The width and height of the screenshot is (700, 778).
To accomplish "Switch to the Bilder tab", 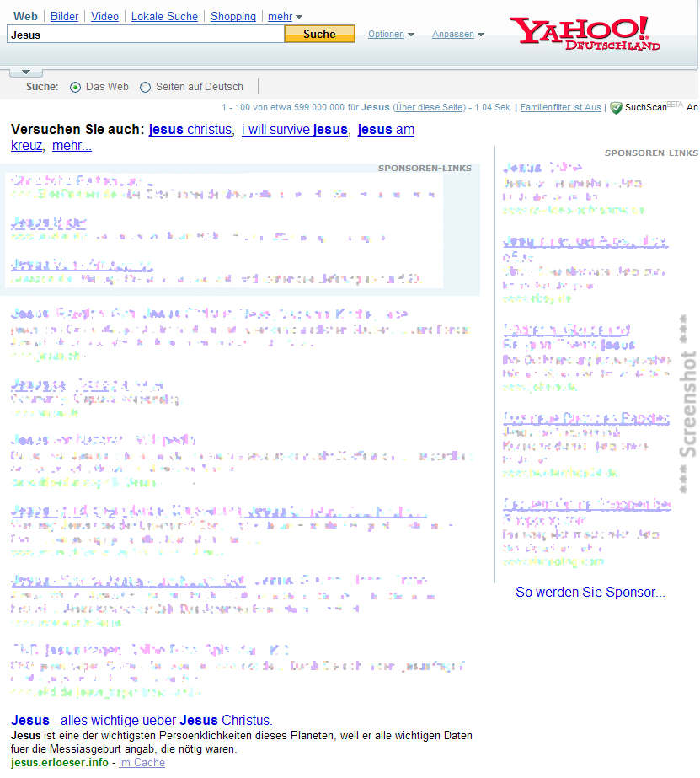I will click(x=65, y=16).
